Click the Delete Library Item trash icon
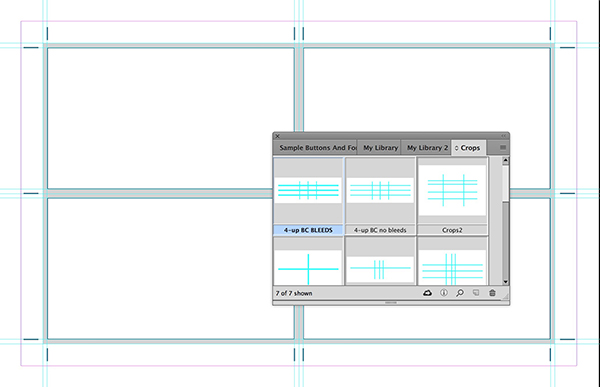 point(492,293)
